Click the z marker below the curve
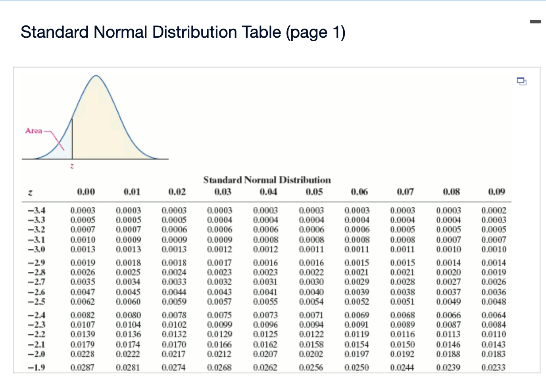Image resolution: width=546 pixels, height=392 pixels. pyautogui.click(x=72, y=166)
